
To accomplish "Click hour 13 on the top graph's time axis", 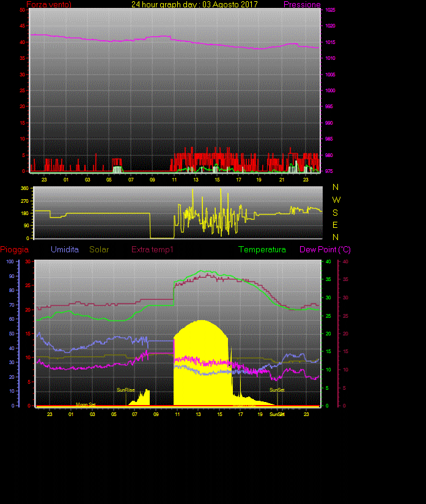I will coord(196,180).
